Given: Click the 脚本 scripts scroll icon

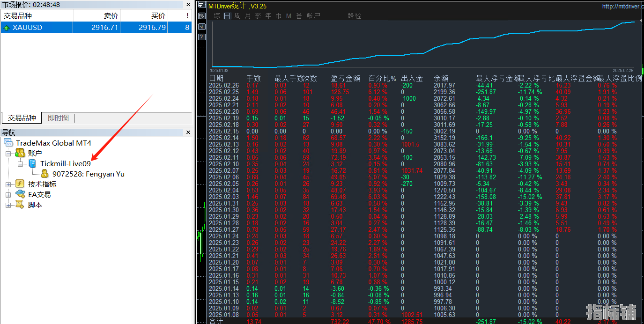Looking at the screenshot, I should tap(20, 205).
